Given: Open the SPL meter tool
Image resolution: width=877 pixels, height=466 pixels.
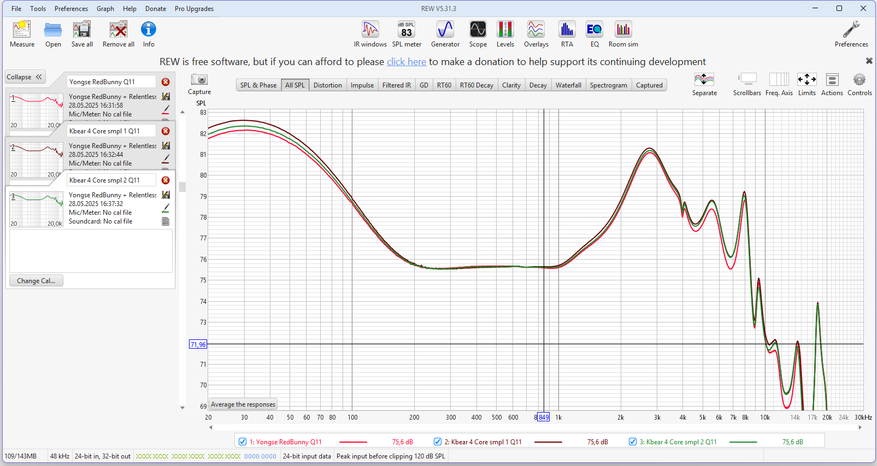Looking at the screenshot, I should point(407,31).
